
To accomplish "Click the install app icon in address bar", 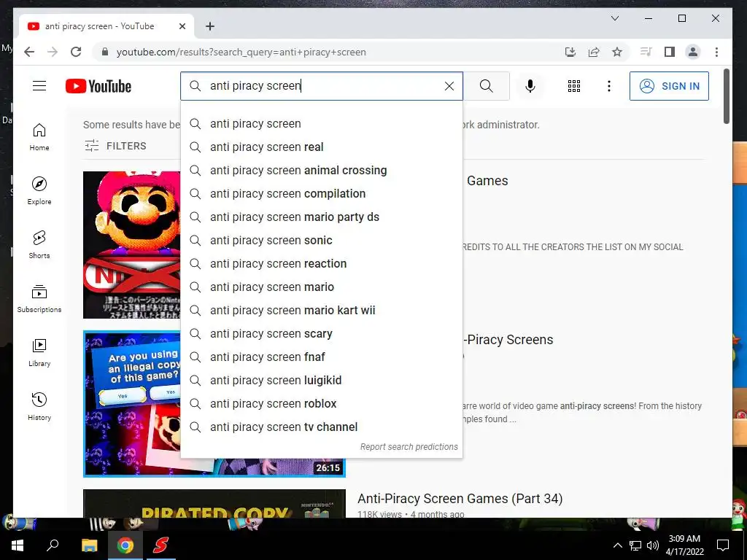I will 570,52.
